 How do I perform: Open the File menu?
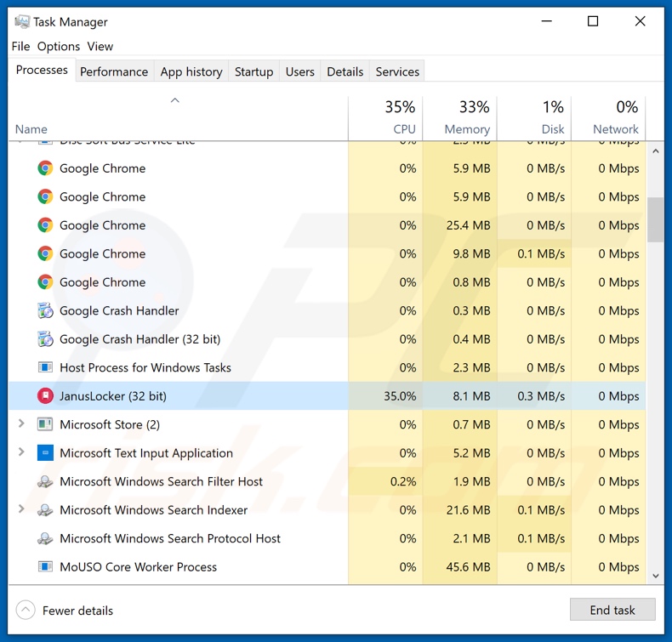tap(20, 46)
